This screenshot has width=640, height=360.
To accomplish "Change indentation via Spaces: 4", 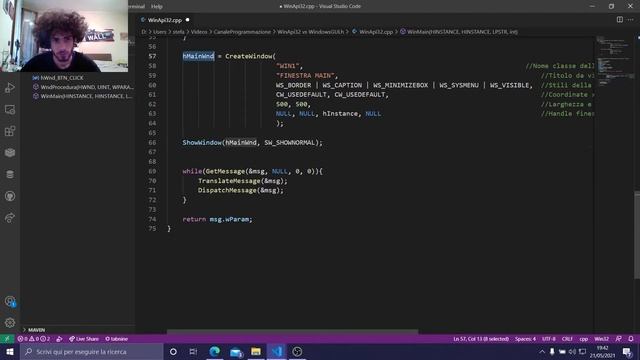I will [x=525, y=339].
